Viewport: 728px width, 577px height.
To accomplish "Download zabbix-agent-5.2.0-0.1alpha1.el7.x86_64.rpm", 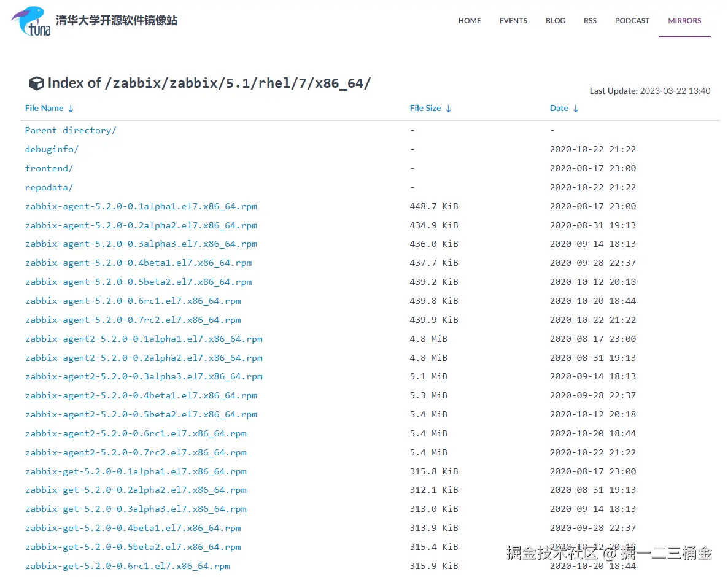I will (x=141, y=206).
